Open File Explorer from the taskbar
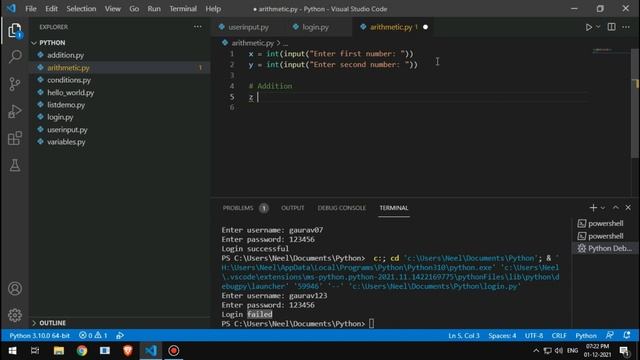Image resolution: width=640 pixels, height=360 pixels. [x=59, y=351]
